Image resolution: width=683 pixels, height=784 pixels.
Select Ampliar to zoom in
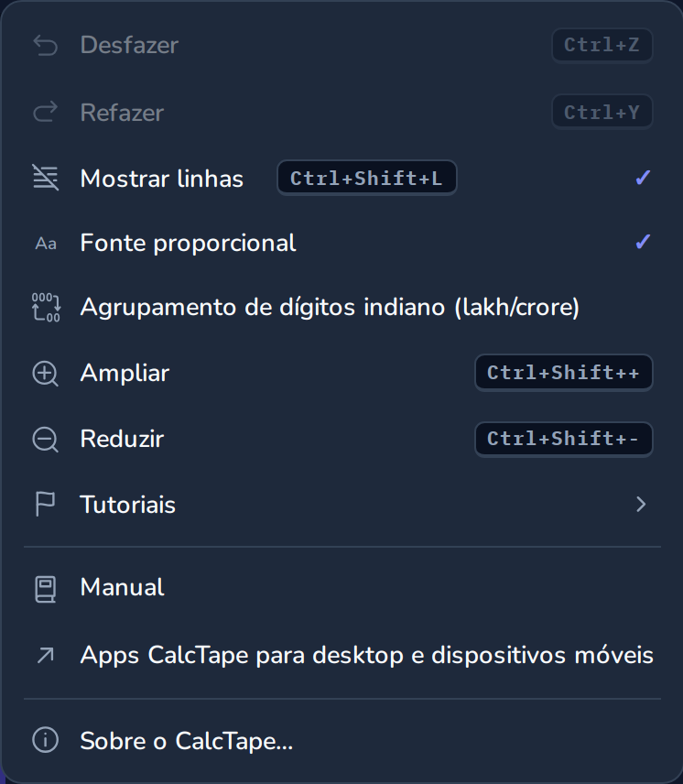pyautogui.click(x=341, y=373)
